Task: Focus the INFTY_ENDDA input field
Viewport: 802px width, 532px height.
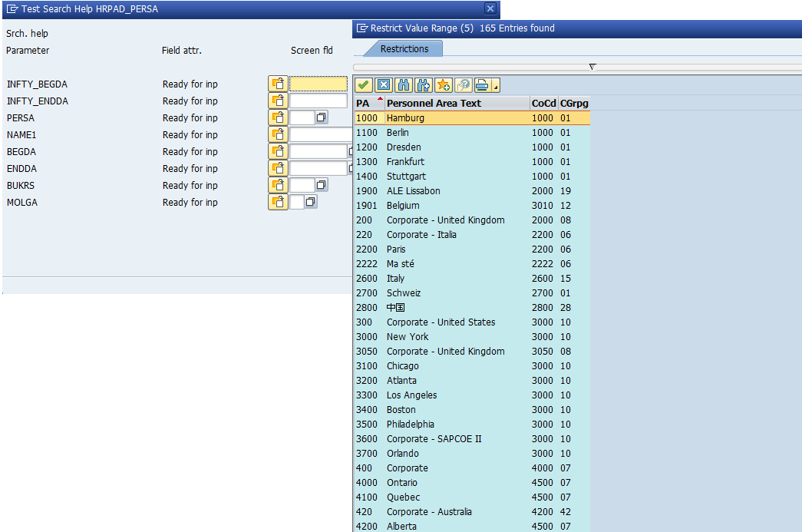Action: pos(318,101)
